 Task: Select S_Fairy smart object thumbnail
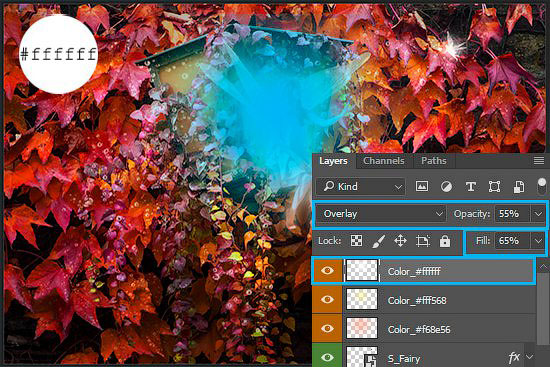tap(362, 356)
